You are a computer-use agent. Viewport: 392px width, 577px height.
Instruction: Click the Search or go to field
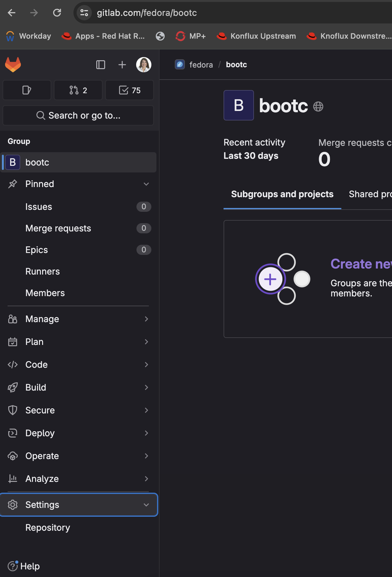(78, 115)
